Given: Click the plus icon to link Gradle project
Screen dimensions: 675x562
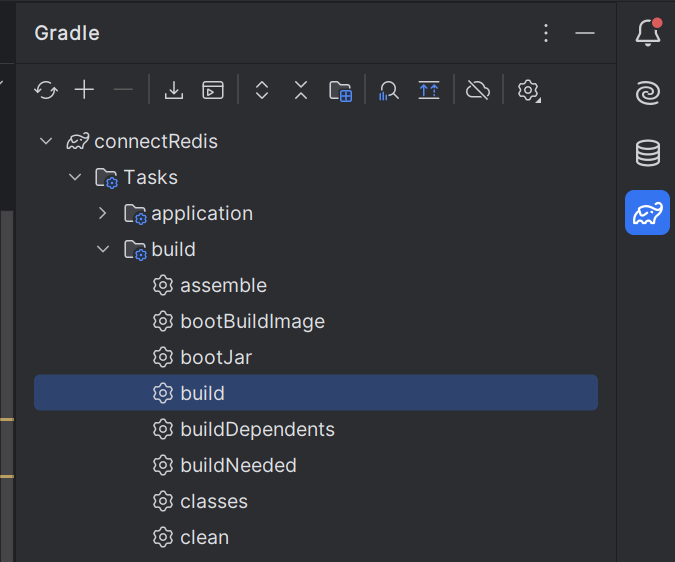Looking at the screenshot, I should pyautogui.click(x=84, y=90).
